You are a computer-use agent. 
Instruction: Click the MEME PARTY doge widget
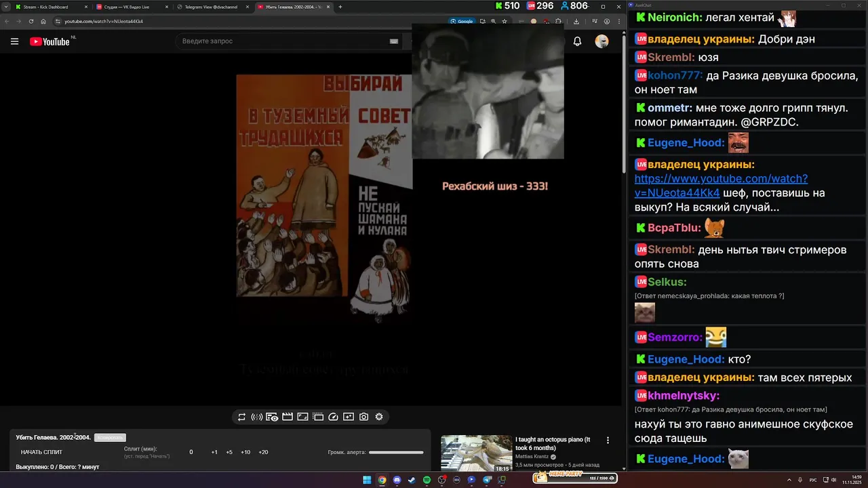tap(574, 478)
